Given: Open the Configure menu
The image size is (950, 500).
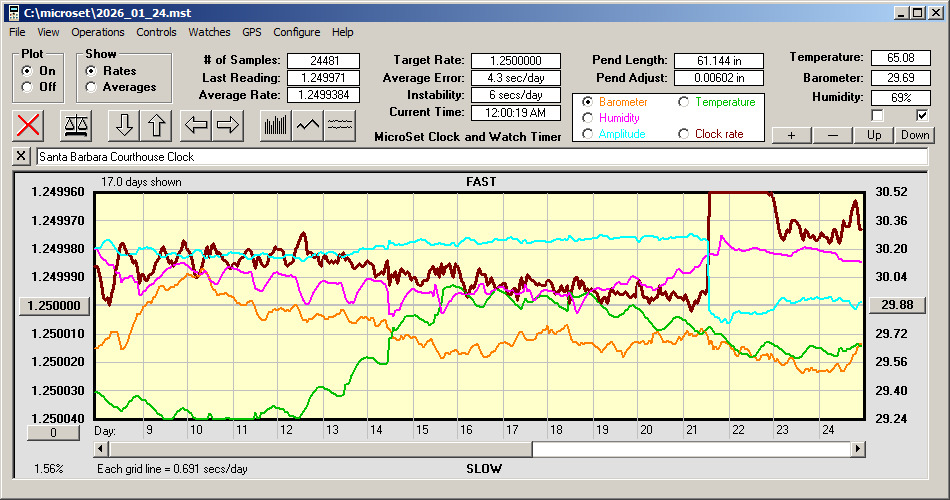Looking at the screenshot, I should point(297,32).
